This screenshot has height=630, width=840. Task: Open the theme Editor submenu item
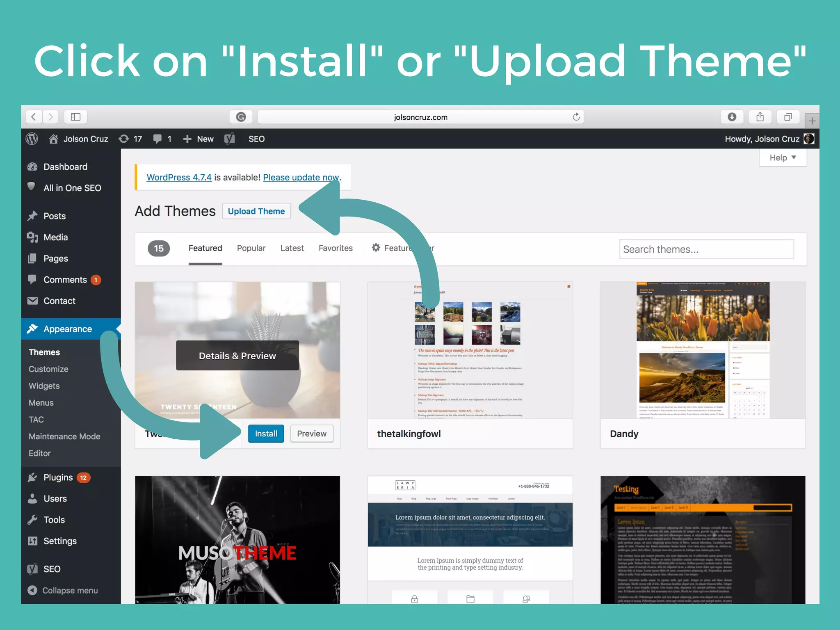(x=39, y=453)
